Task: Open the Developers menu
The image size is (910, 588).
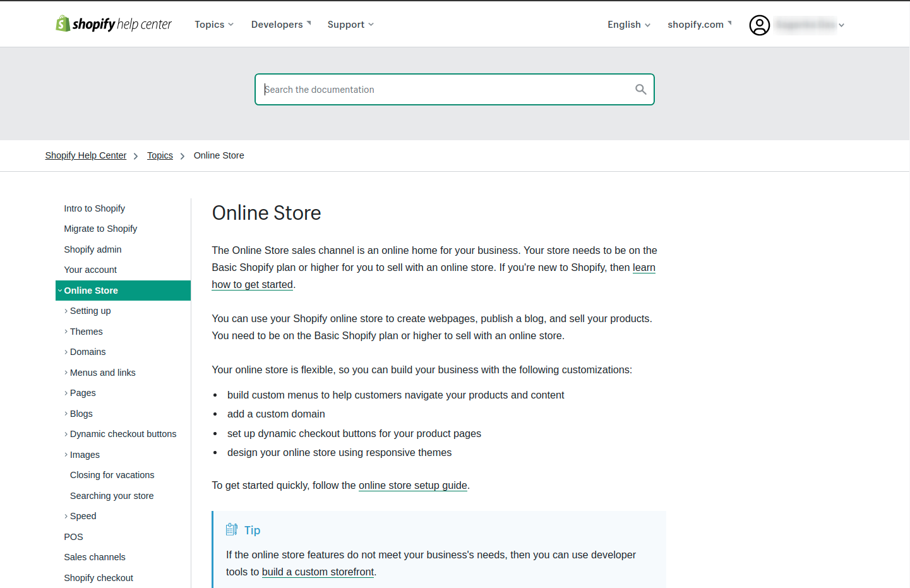Action: pos(281,25)
